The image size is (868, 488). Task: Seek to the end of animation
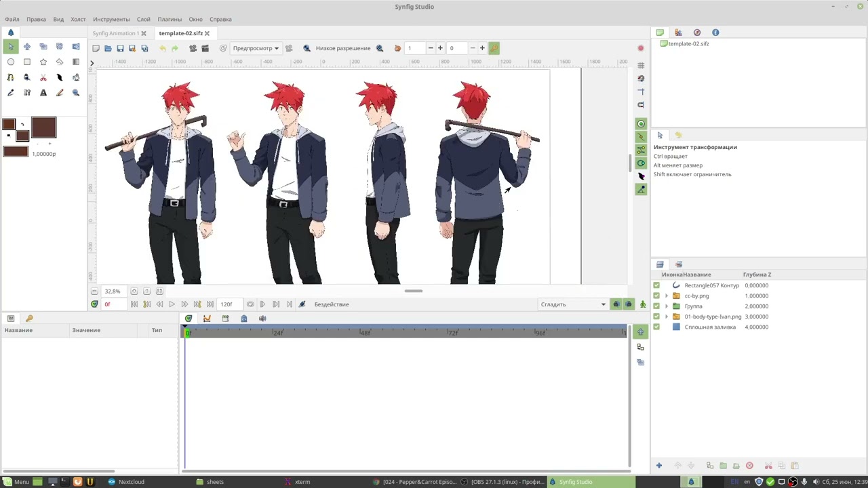point(210,304)
